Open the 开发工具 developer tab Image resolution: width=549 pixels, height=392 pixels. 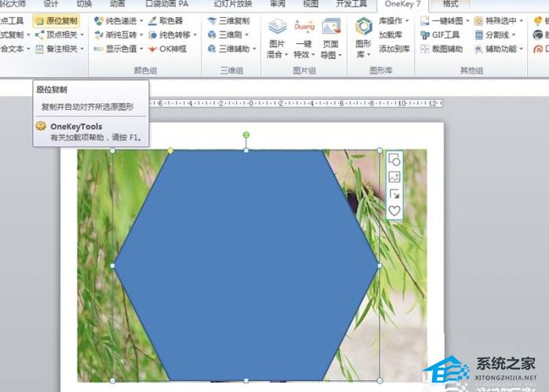pyautogui.click(x=351, y=4)
